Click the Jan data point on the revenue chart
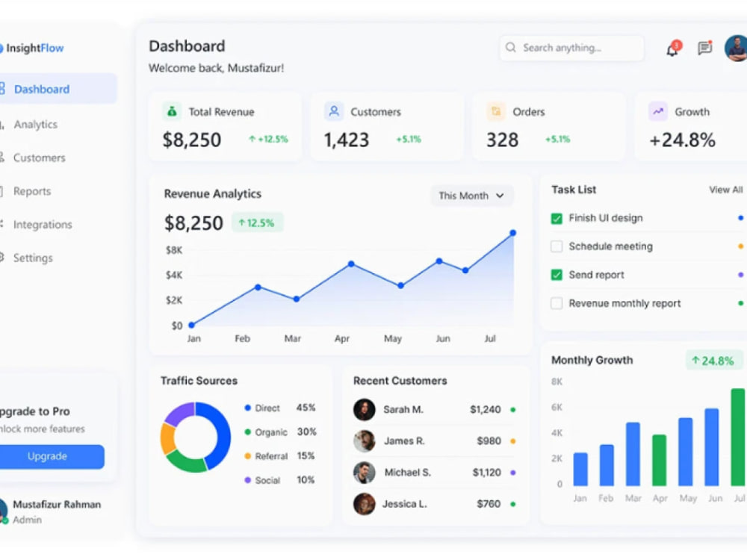Screen dimensions: 747x560 [x=191, y=325]
